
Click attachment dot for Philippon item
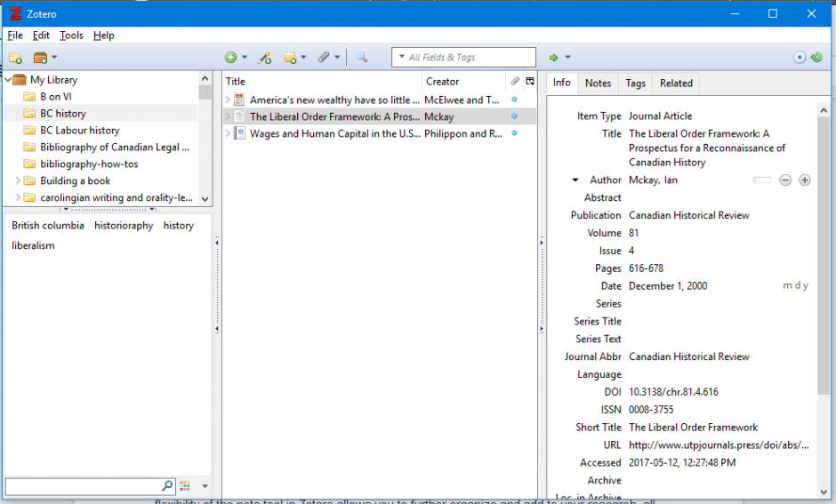(x=515, y=133)
